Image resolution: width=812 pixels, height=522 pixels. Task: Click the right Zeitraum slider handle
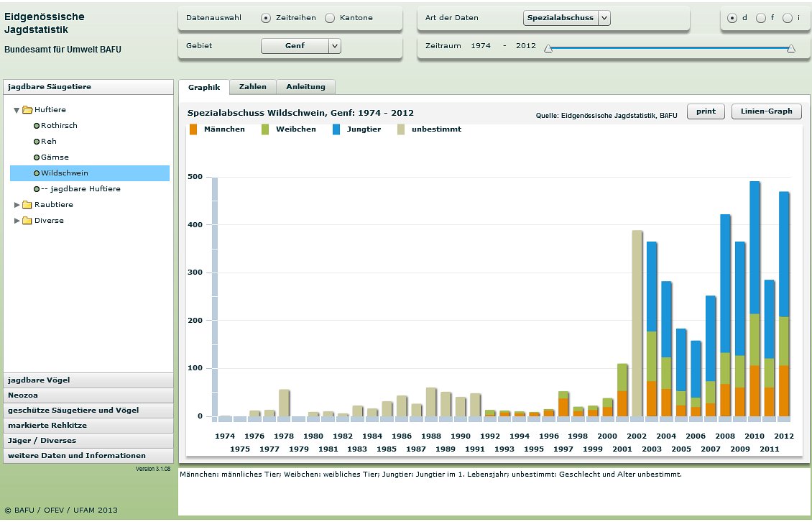click(x=791, y=48)
